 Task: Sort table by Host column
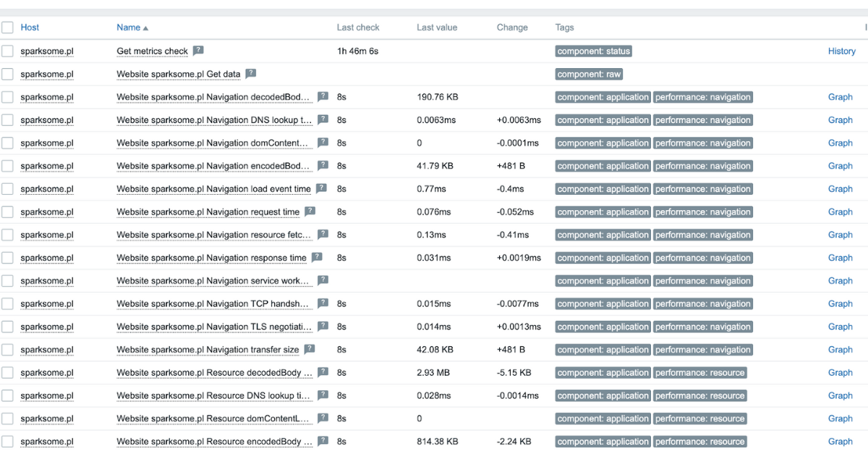[x=30, y=28]
